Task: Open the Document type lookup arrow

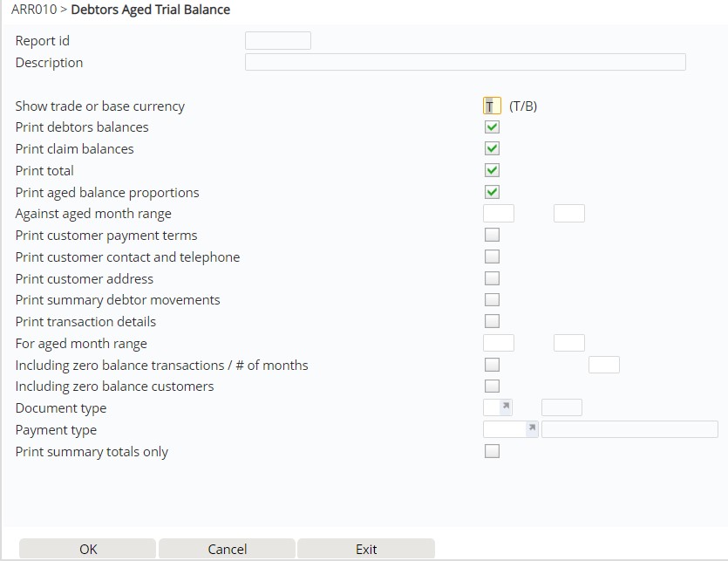Action: tap(506, 407)
